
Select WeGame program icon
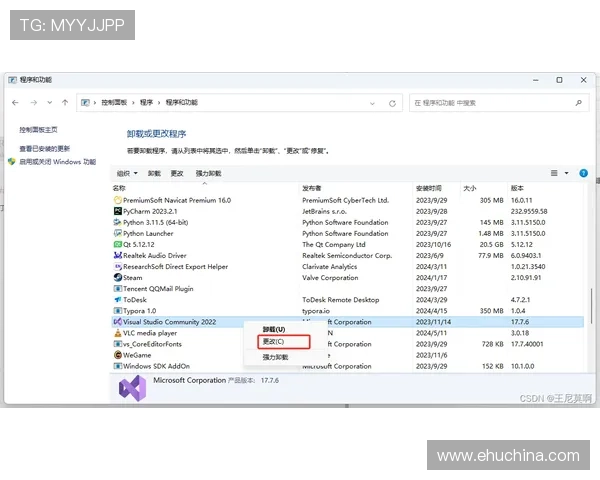[118, 355]
